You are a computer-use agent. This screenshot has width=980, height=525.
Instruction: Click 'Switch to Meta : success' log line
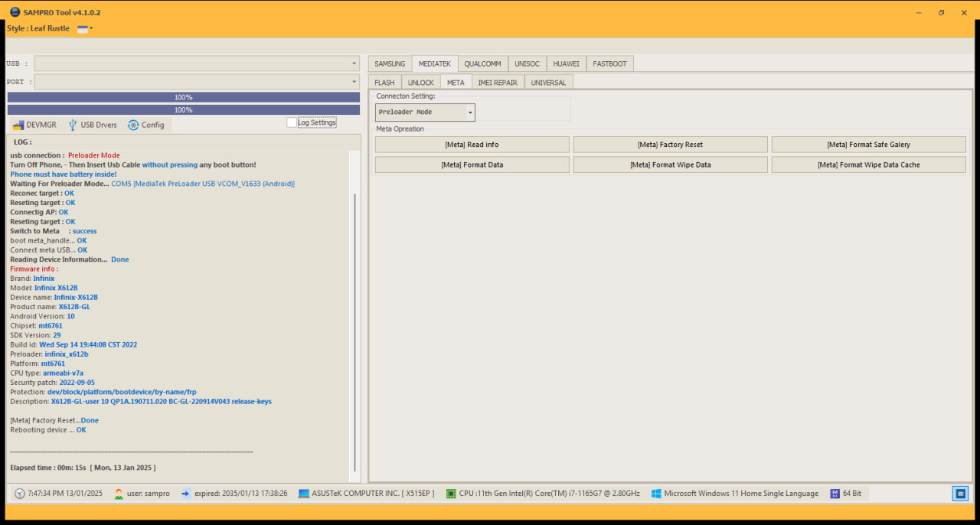coord(54,231)
